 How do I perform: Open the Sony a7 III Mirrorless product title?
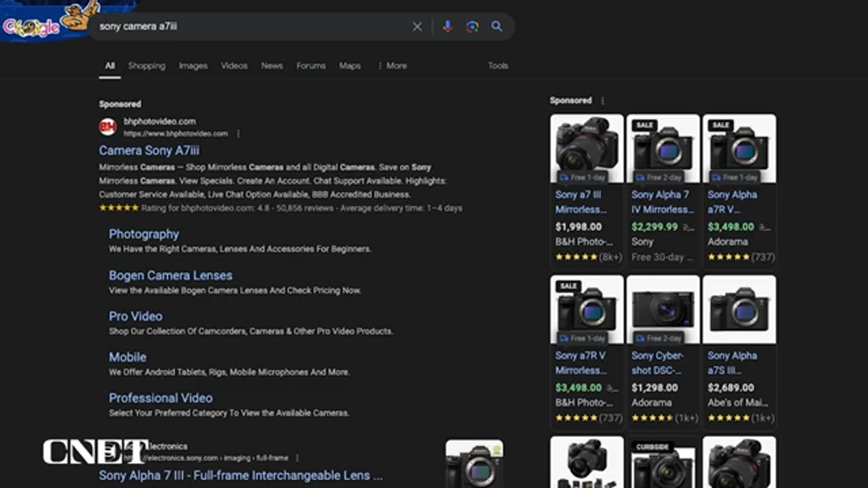tap(580, 202)
